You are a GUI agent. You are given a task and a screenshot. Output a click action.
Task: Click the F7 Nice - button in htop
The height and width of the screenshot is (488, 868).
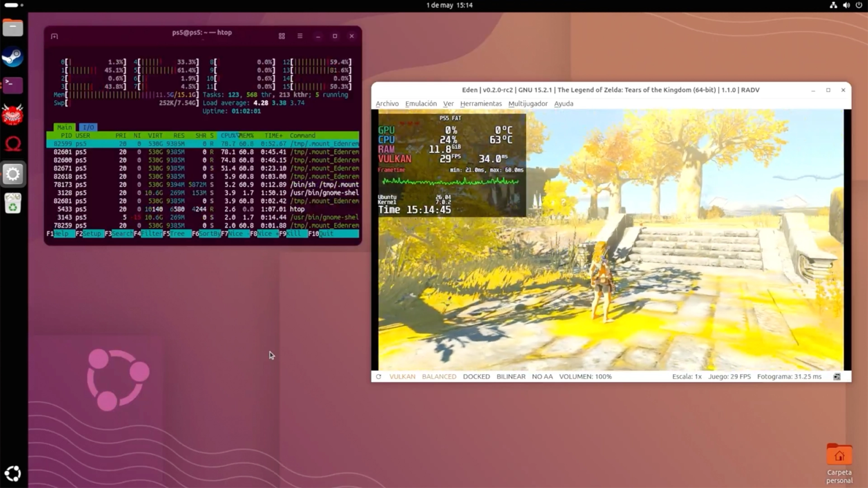(235, 234)
